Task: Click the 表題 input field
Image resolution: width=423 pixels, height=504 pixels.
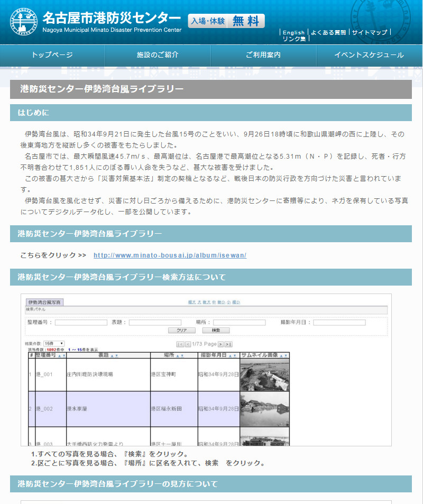Action: [155, 323]
